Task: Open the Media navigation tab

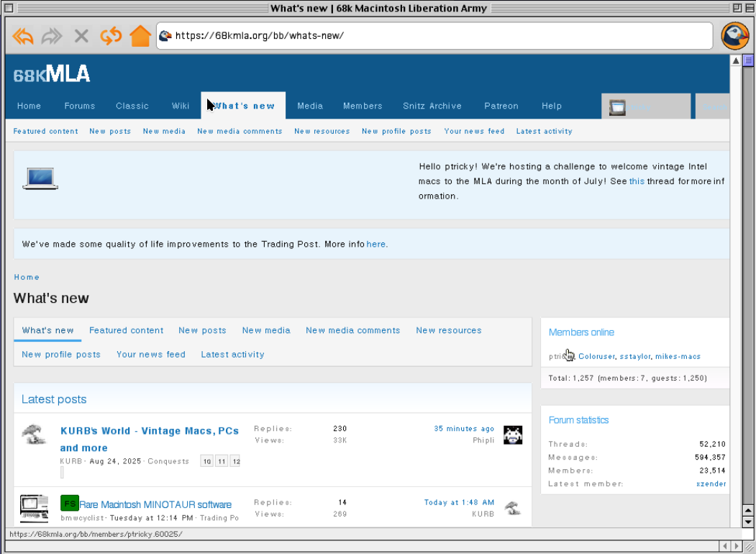Action: [x=310, y=106]
